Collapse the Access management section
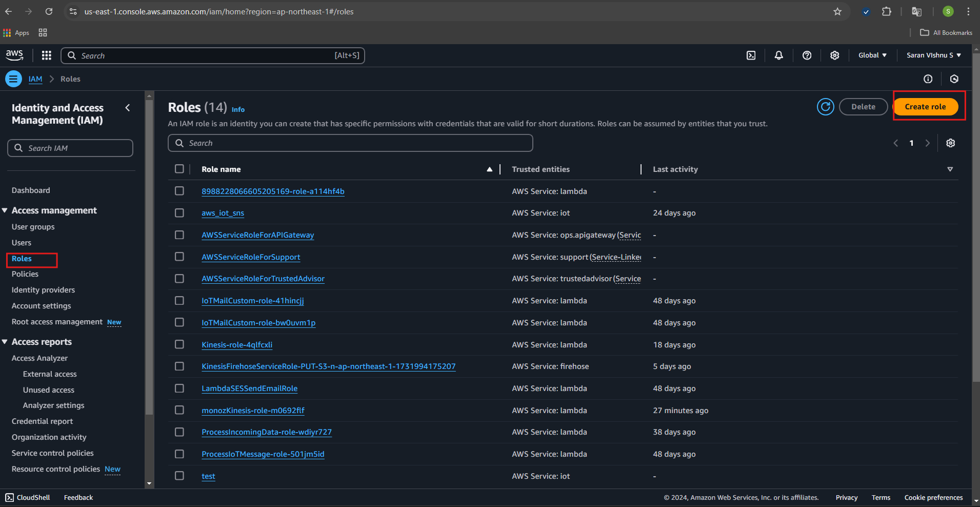The width and height of the screenshot is (980, 507). pyautogui.click(x=5, y=210)
